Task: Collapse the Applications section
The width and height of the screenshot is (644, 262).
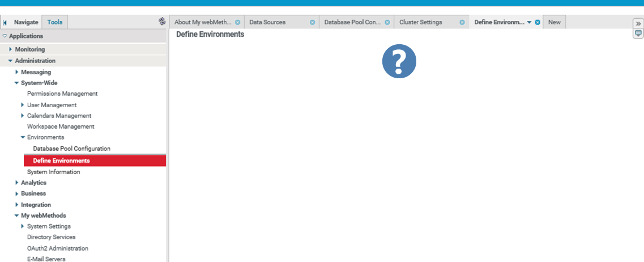Action: 5,36
